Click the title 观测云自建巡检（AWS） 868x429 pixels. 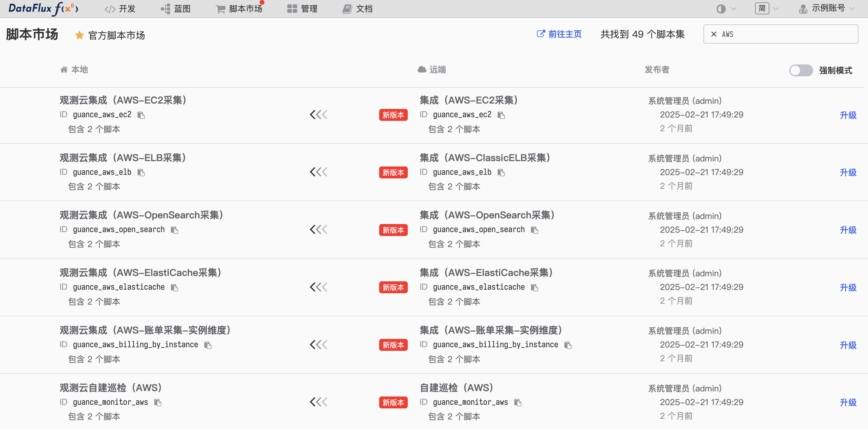pyautogui.click(x=111, y=388)
